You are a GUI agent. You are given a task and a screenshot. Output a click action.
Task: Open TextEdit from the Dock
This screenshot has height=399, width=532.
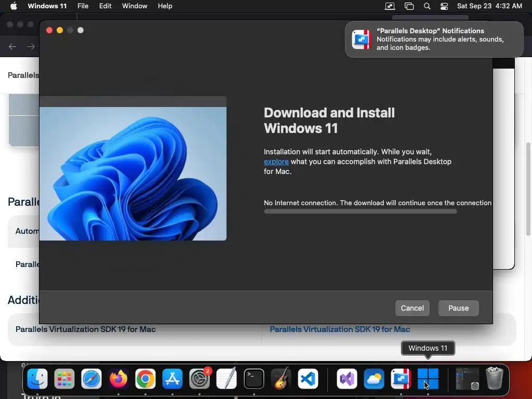click(x=227, y=378)
